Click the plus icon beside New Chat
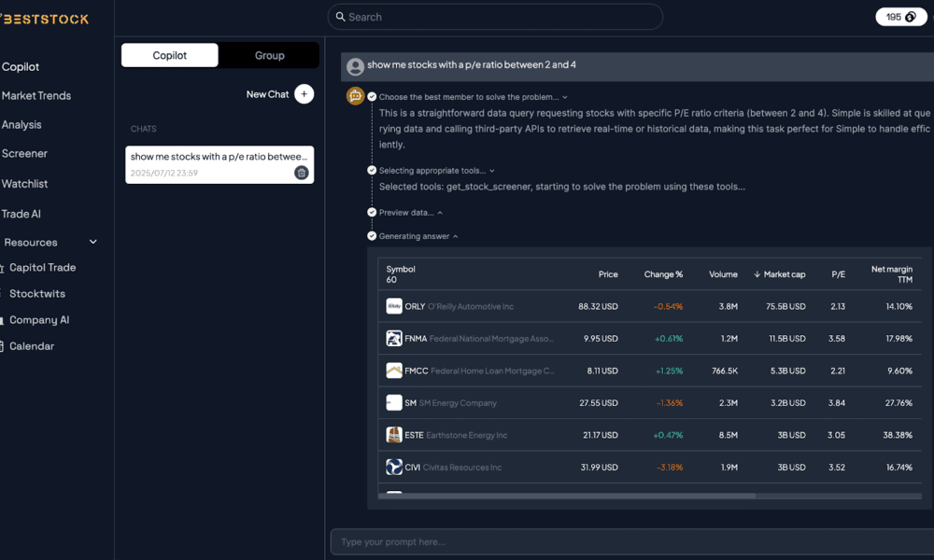The height and width of the screenshot is (560, 934). pos(304,93)
